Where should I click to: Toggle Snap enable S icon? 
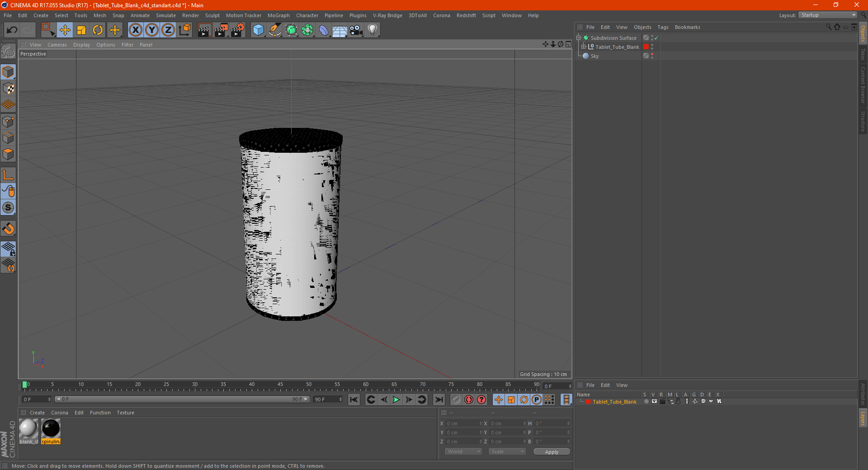(8, 207)
